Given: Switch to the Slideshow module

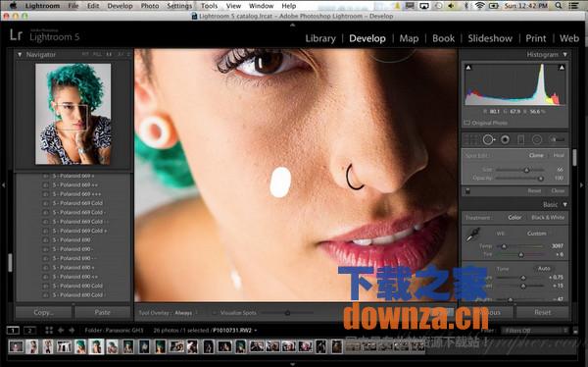Looking at the screenshot, I should (x=490, y=38).
